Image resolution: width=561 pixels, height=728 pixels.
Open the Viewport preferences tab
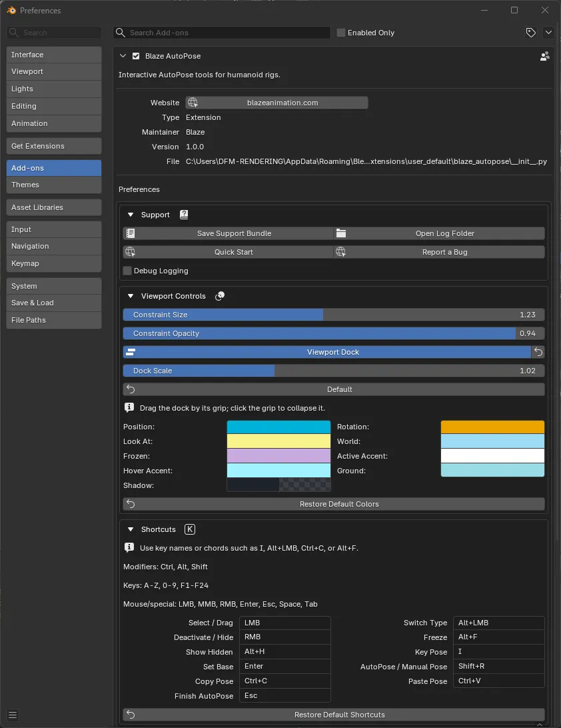click(54, 71)
